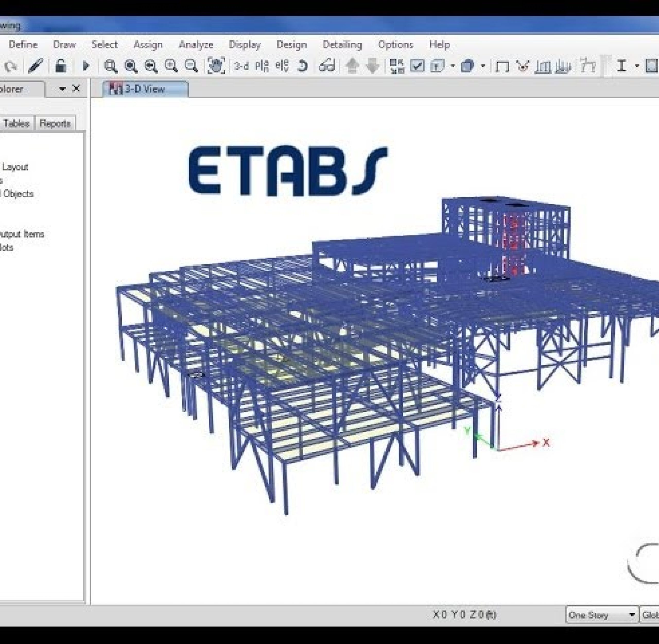659x644 pixels.
Task: Switch to the Tables tab in explorer
Action: point(16,123)
